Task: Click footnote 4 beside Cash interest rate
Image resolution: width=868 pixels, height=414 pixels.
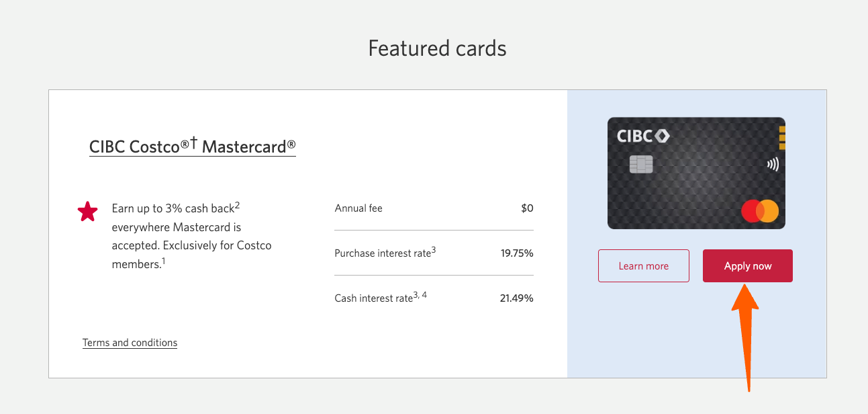Action: click(x=424, y=294)
